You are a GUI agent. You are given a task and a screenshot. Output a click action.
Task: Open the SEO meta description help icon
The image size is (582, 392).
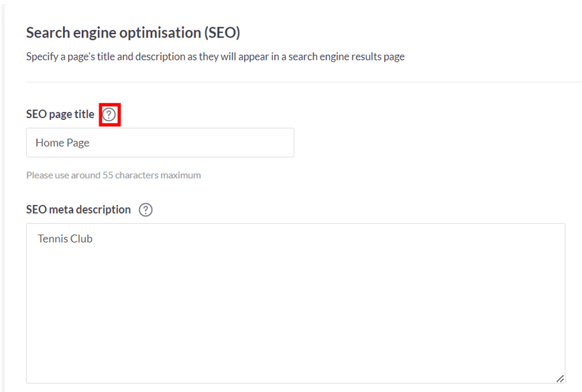click(x=145, y=210)
